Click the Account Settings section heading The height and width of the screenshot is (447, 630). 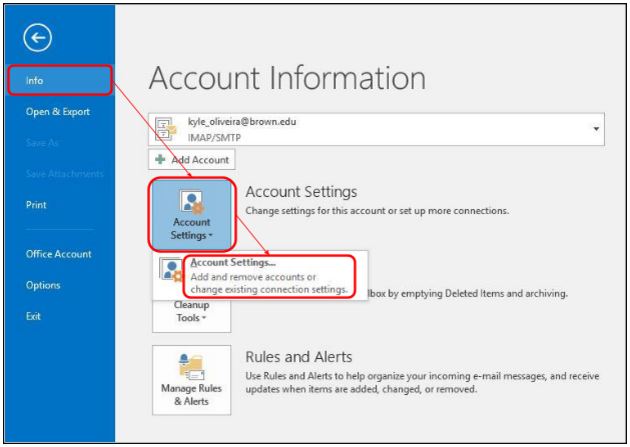pyautogui.click(x=301, y=192)
